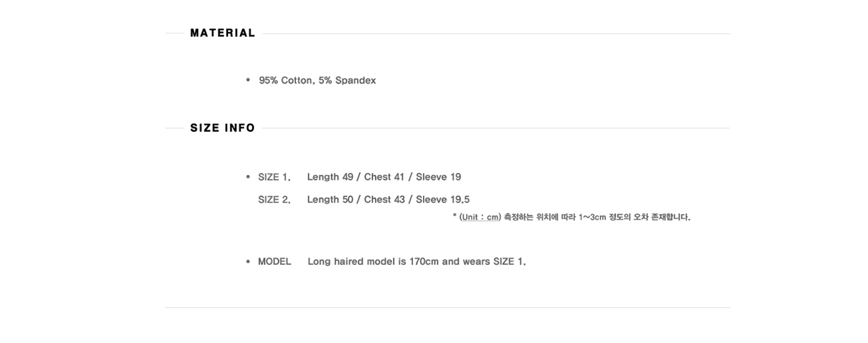Click the divider line below the MODEL line
The image size is (868, 343).
coord(447,307)
